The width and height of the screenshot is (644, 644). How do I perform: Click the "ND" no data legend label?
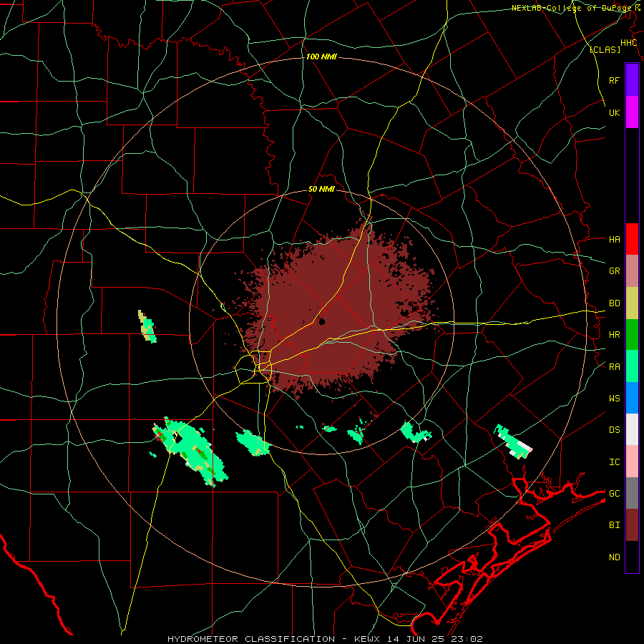coord(614,557)
